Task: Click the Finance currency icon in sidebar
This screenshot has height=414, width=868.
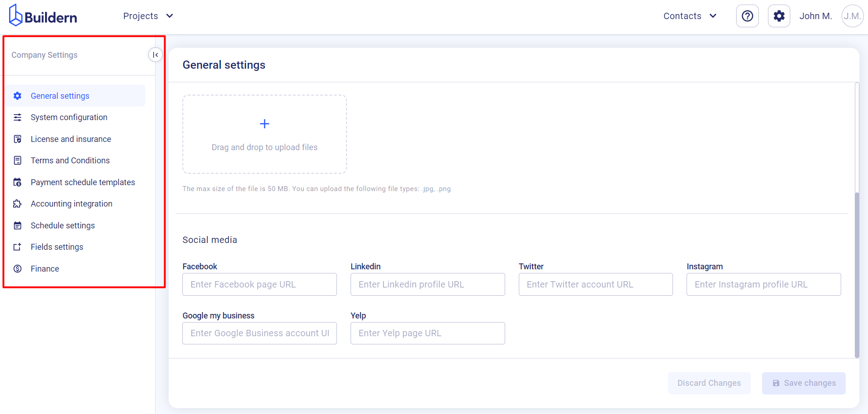Action: (17, 268)
